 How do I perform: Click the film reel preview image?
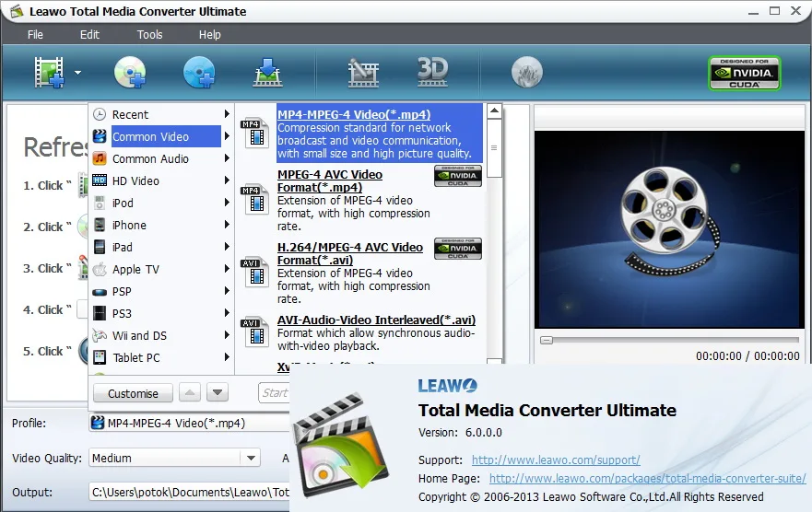point(669,229)
